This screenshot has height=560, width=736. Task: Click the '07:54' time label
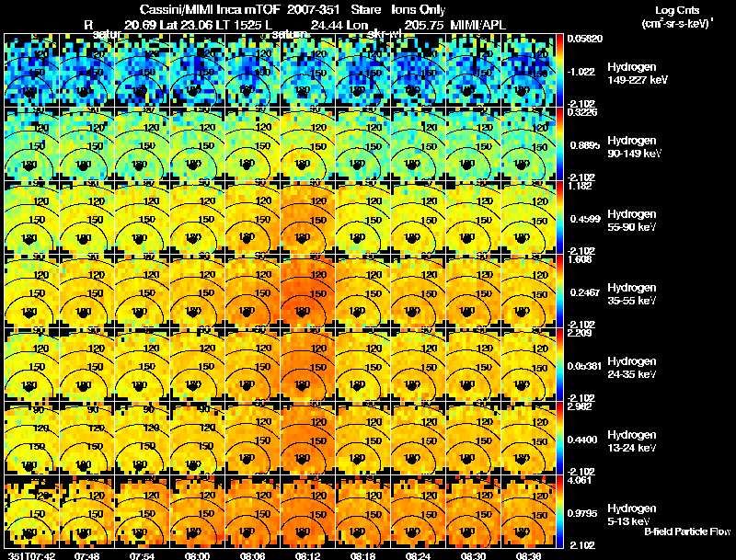(143, 555)
